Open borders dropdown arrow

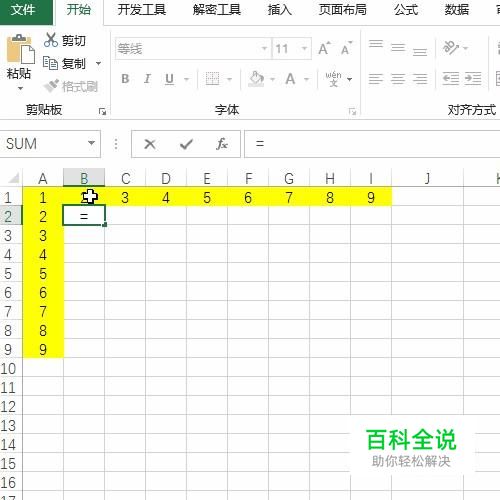(x=229, y=79)
